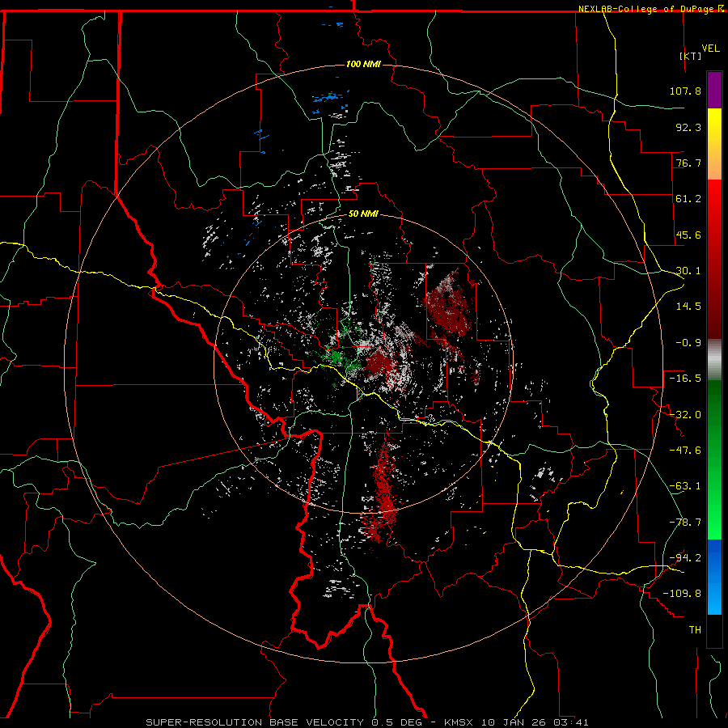This screenshot has width=728, height=728.
Task: Click the -16.5 velocity scale value
Action: [x=685, y=379]
